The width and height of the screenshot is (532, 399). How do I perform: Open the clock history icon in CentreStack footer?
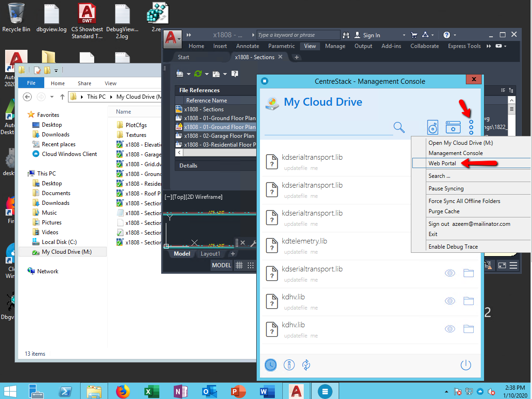point(270,365)
